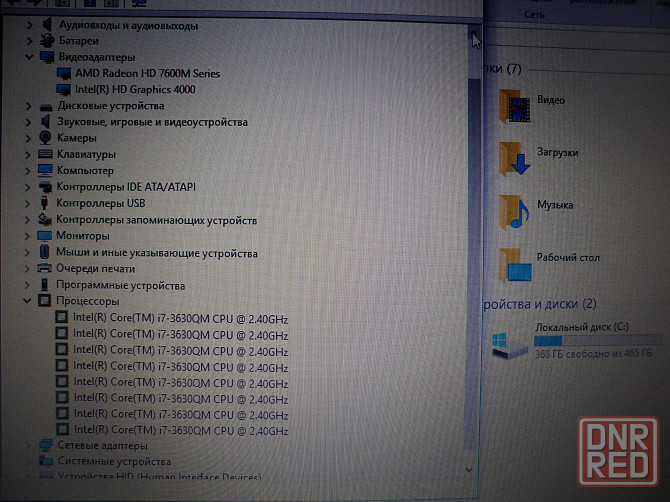
Task: Click the Мыши и иные указывающие устройства icon
Action: coord(44,252)
